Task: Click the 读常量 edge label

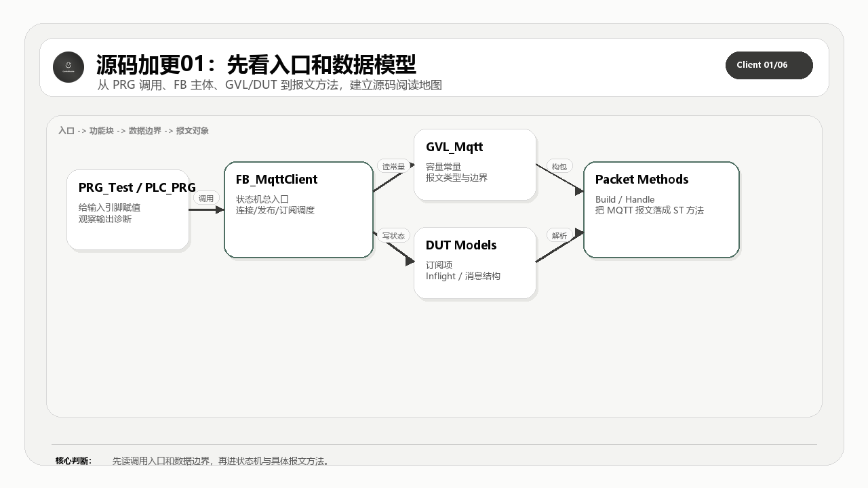Action: point(393,166)
